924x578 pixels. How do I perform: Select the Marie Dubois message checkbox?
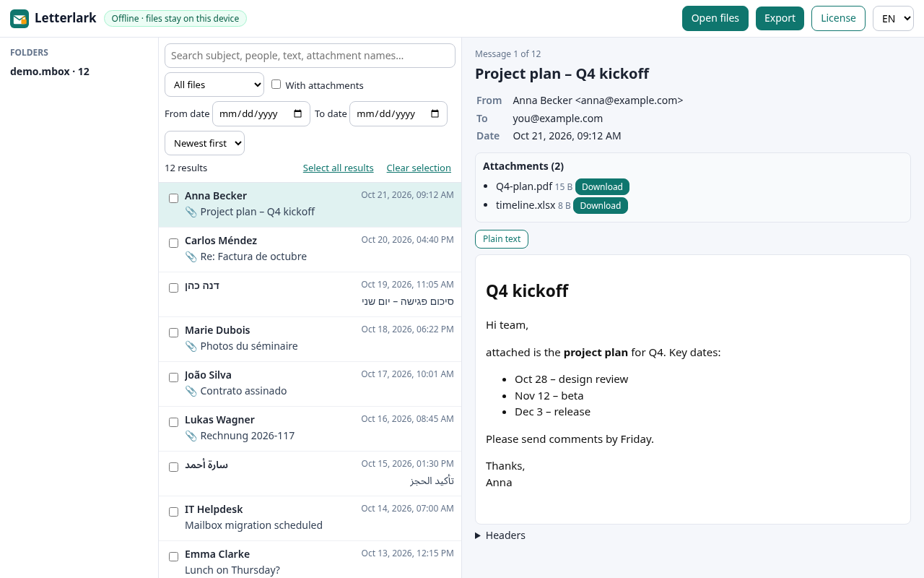tap(173, 332)
